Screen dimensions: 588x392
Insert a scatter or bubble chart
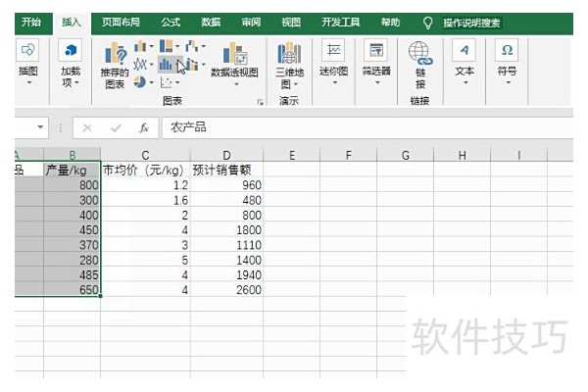point(166,81)
